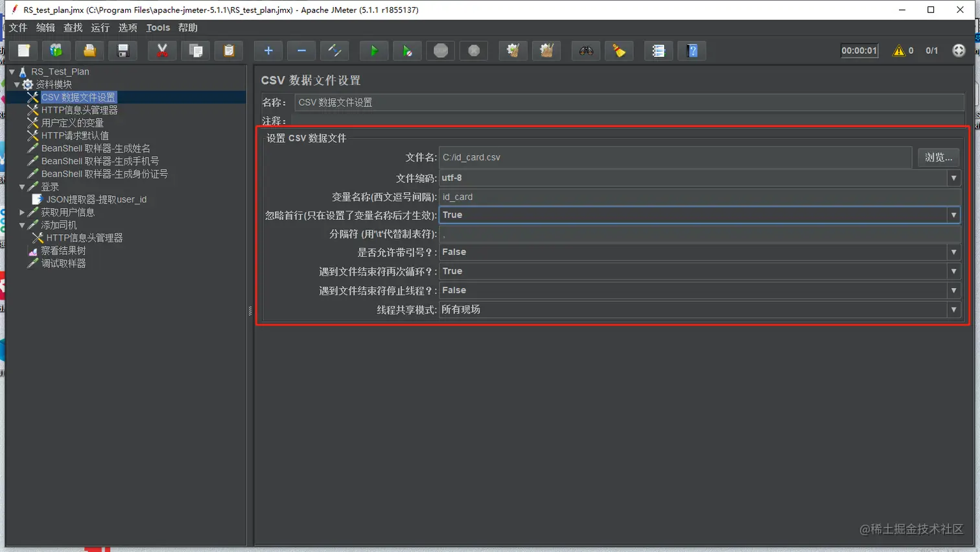Image resolution: width=980 pixels, height=552 pixels.
Task: Open the Templates toolbar icon
Action: click(x=56, y=51)
